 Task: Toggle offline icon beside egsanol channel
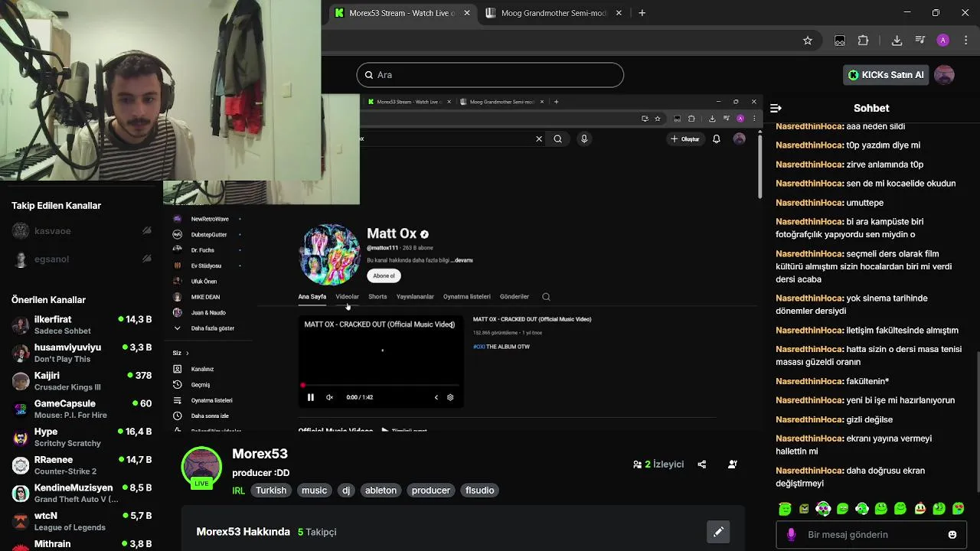point(146,259)
